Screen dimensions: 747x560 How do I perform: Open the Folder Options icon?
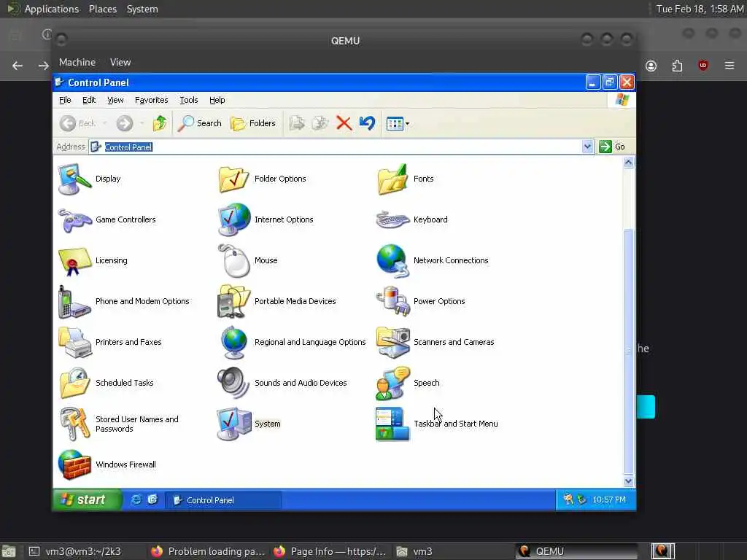(233, 179)
